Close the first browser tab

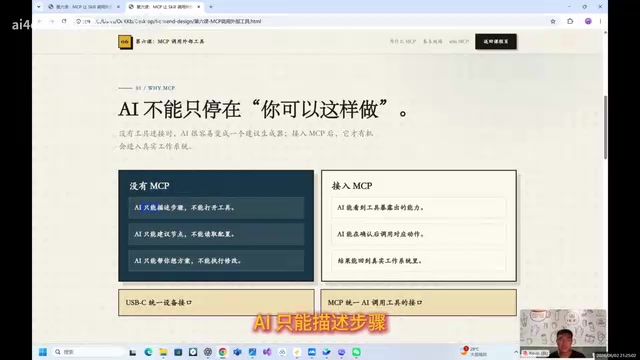coord(118,7)
